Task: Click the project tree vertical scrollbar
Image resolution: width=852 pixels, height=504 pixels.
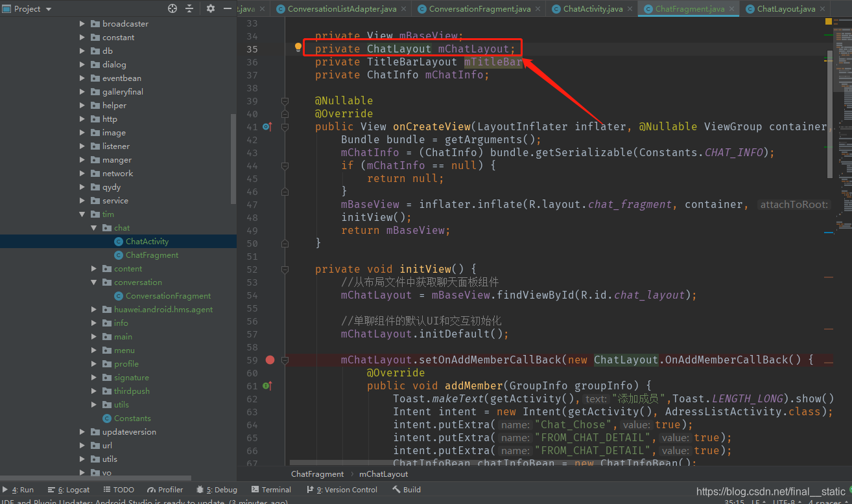Action: (x=233, y=159)
